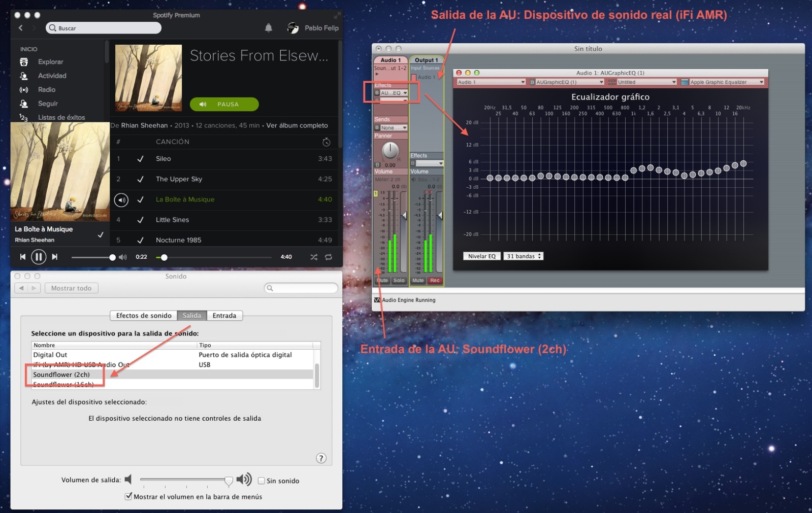Click Stories From Elsewhere album cover

click(148, 78)
